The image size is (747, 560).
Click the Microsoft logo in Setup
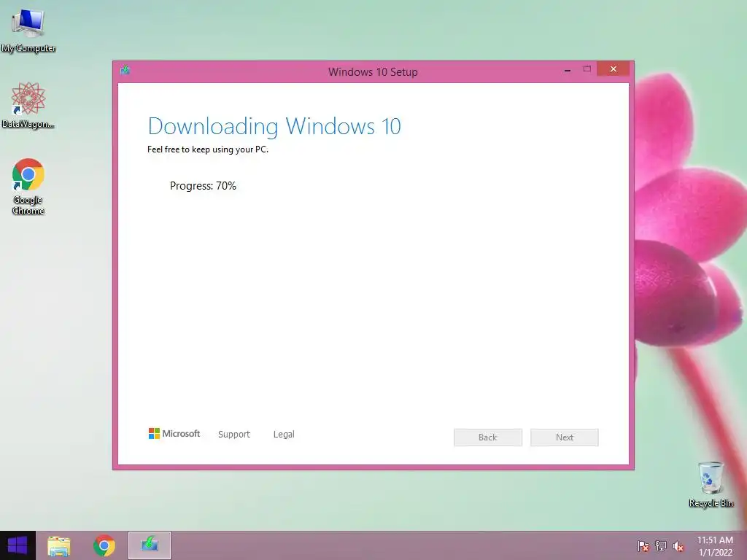[174, 433]
